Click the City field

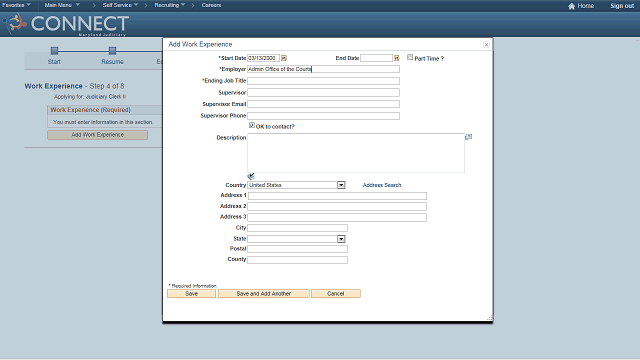(298, 228)
